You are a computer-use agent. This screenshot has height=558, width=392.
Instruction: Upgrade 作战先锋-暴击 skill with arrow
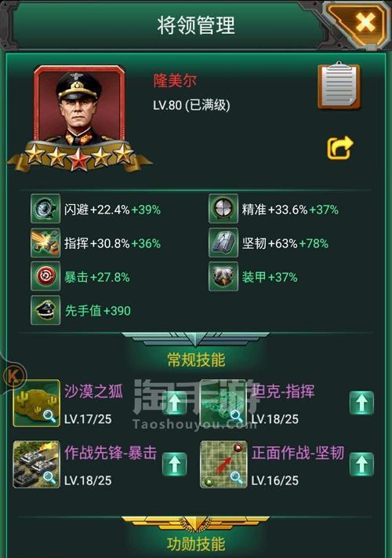click(x=175, y=465)
